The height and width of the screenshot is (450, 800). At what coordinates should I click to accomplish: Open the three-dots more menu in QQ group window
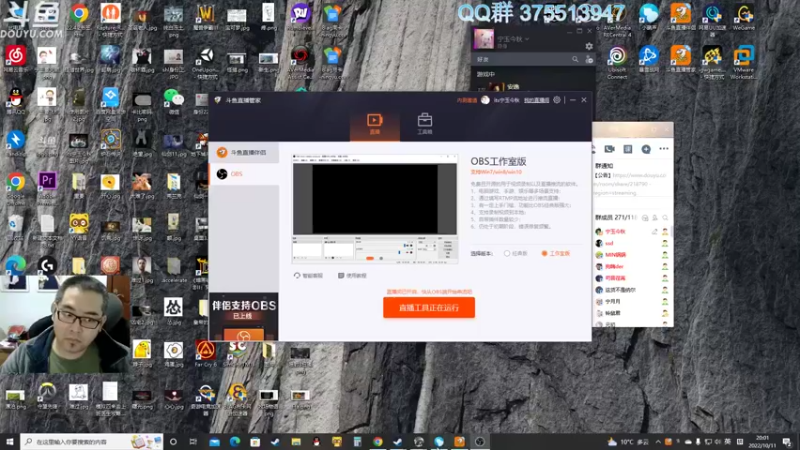click(664, 149)
